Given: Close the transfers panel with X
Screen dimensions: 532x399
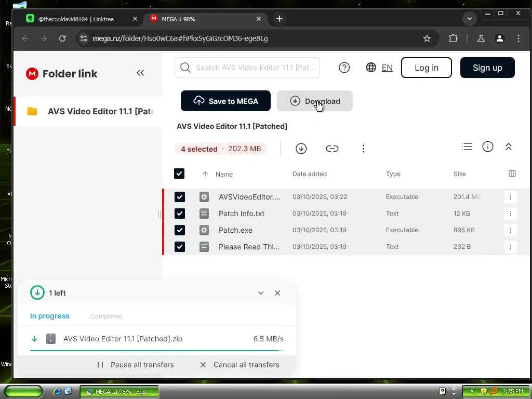Looking at the screenshot, I should click(x=277, y=293).
